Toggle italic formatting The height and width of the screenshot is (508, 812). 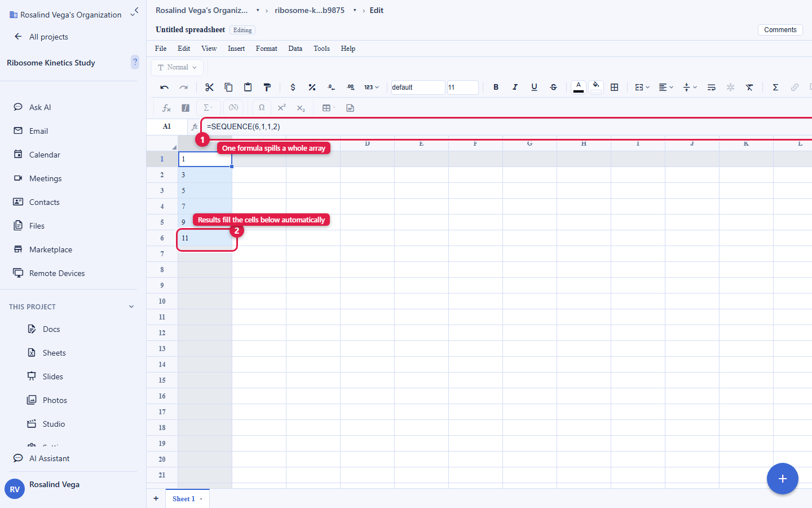(x=515, y=87)
